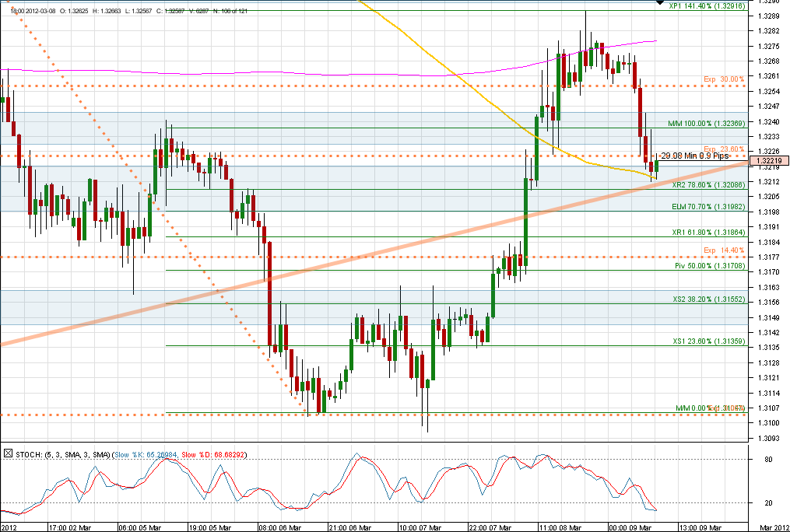This screenshot has height=532, width=790.
Task: Click the 17:00 02 Mar time label
Action: pyautogui.click(x=69, y=527)
